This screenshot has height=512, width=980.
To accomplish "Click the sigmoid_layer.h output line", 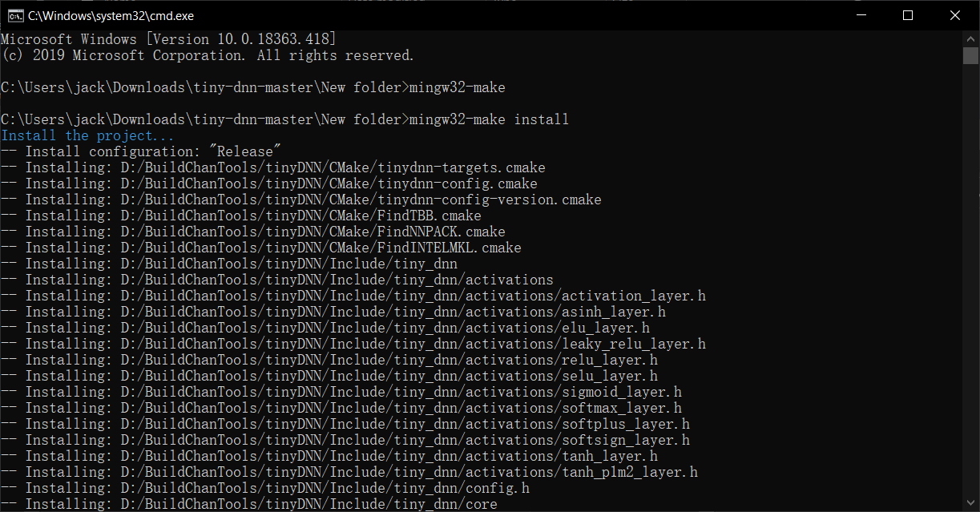I will (341, 392).
